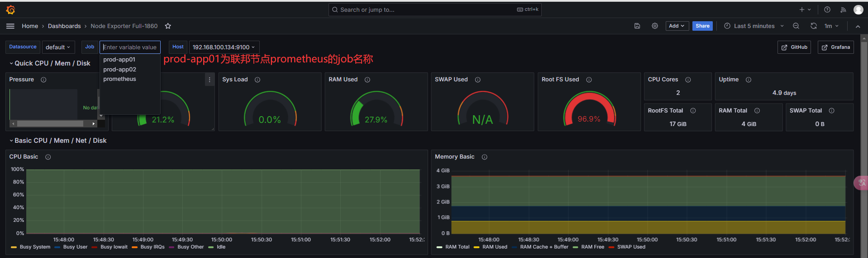Open the GitHub link button
The height and width of the screenshot is (258, 868).
point(794,47)
